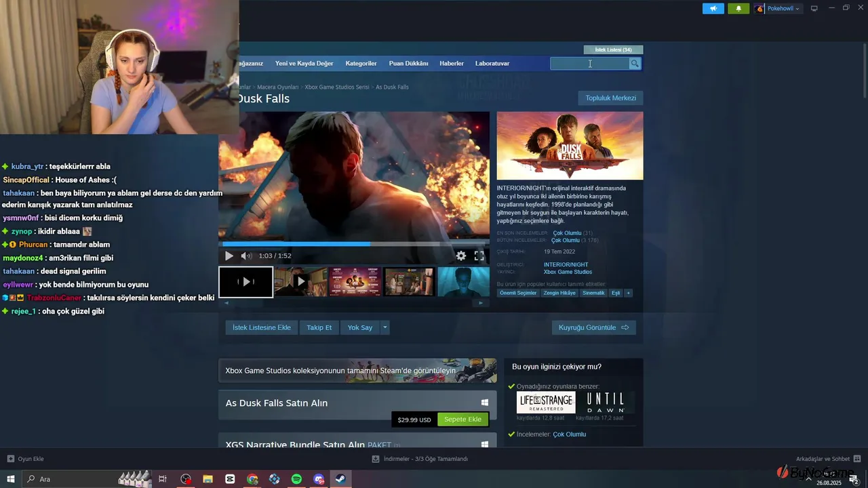This screenshot has width=868, height=488.
Task: Mute the trailer volume icon
Action: pos(246,256)
